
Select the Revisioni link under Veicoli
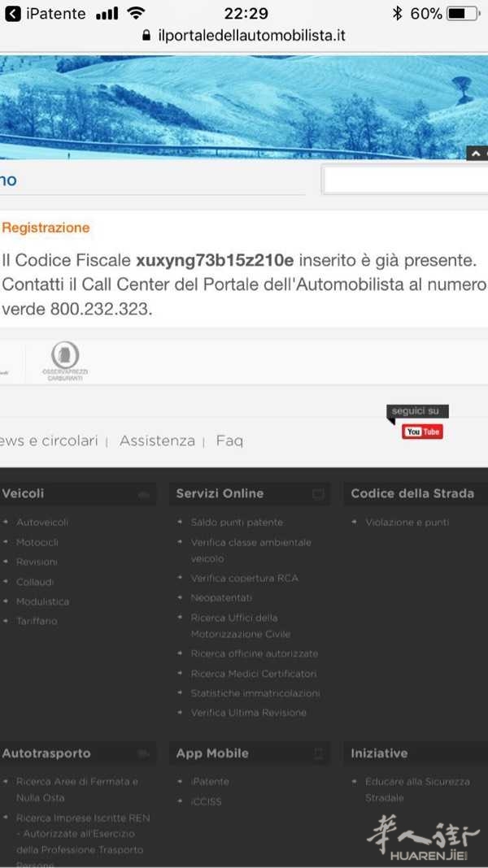37,562
